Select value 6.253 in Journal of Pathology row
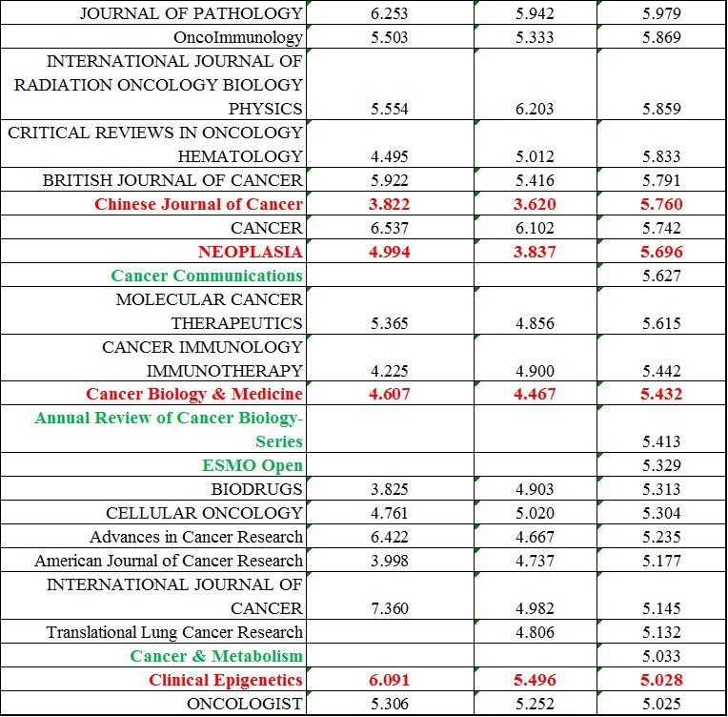Viewport: 728px width, 717px height. (x=389, y=13)
